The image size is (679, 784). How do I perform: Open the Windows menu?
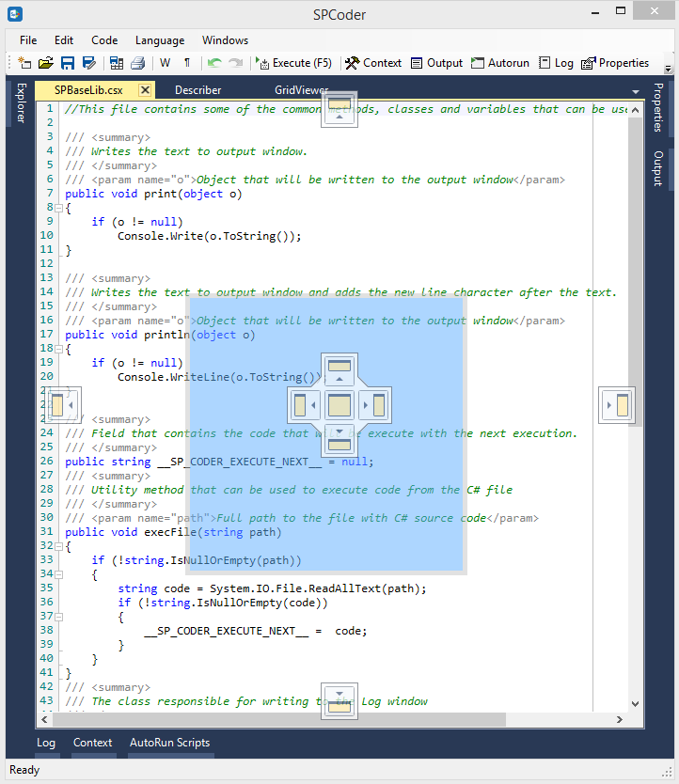point(225,40)
